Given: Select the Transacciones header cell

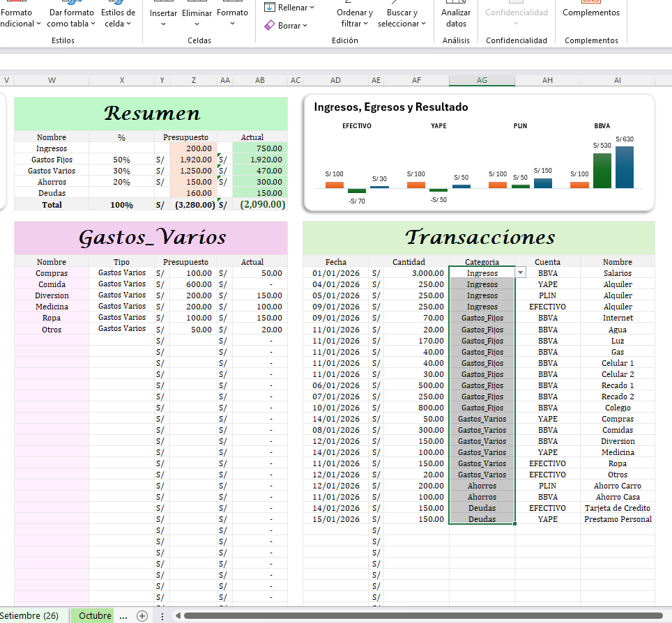Looking at the screenshot, I should pyautogui.click(x=479, y=238).
